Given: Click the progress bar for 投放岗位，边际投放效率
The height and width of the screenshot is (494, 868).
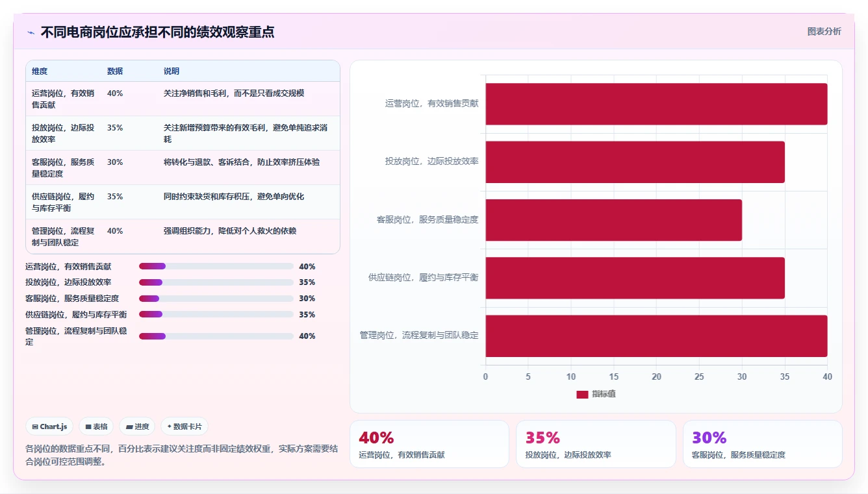Looking at the screenshot, I should (x=216, y=282).
